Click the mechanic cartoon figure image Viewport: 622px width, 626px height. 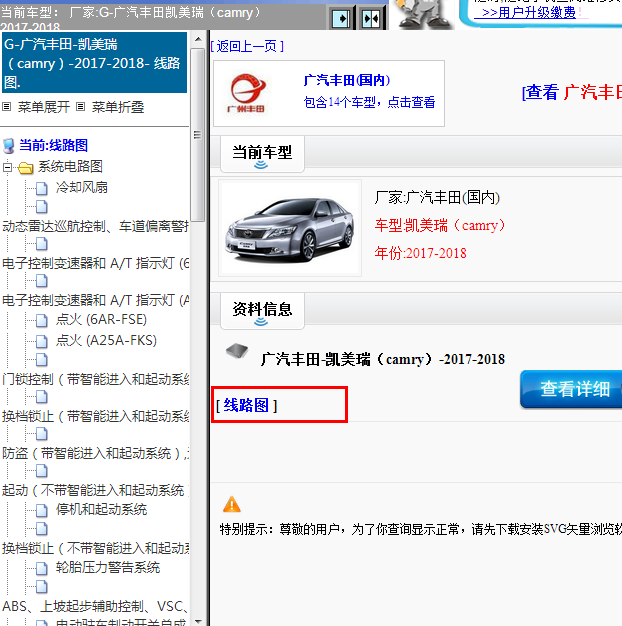(x=423, y=14)
